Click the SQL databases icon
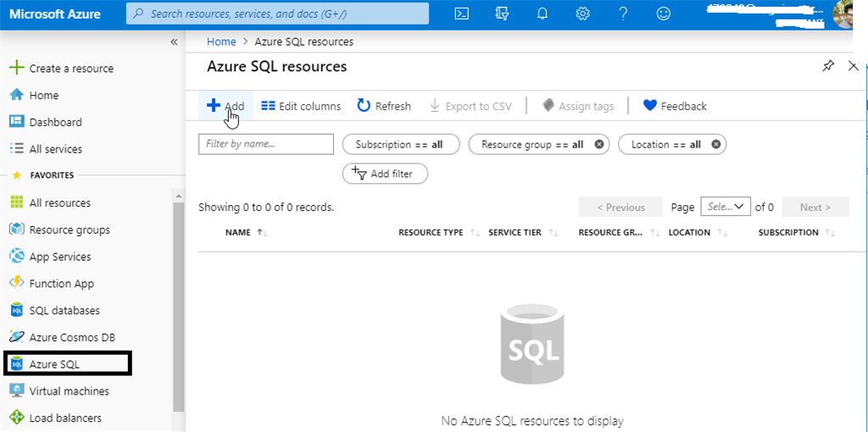 point(17,310)
